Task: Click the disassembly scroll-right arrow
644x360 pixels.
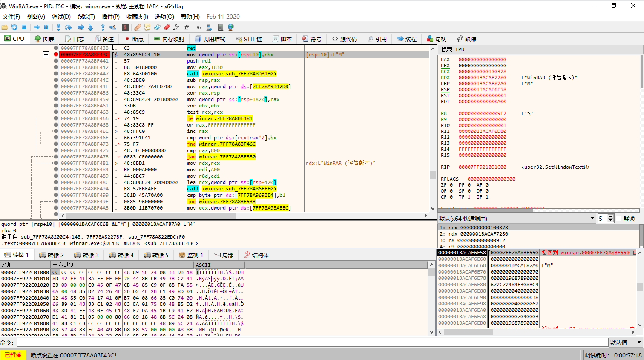Action: [x=425, y=216]
